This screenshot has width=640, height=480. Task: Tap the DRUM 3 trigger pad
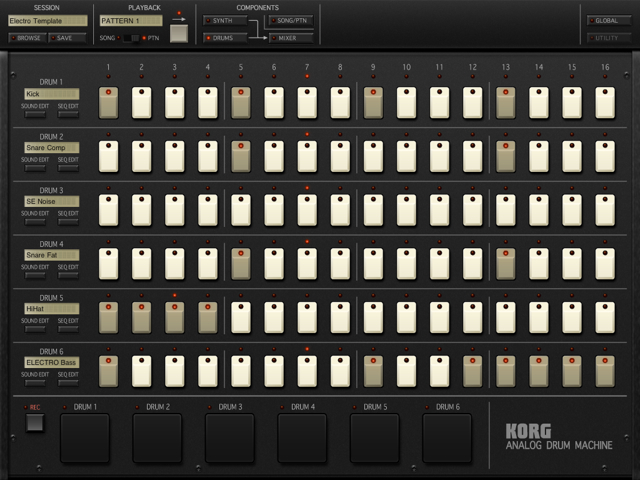point(230,437)
